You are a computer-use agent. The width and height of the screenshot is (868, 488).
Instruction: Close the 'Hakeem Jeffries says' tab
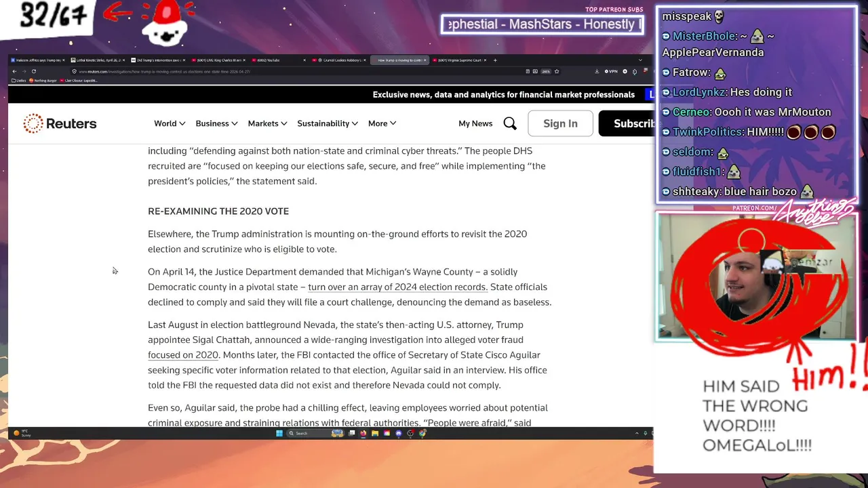[63, 60]
